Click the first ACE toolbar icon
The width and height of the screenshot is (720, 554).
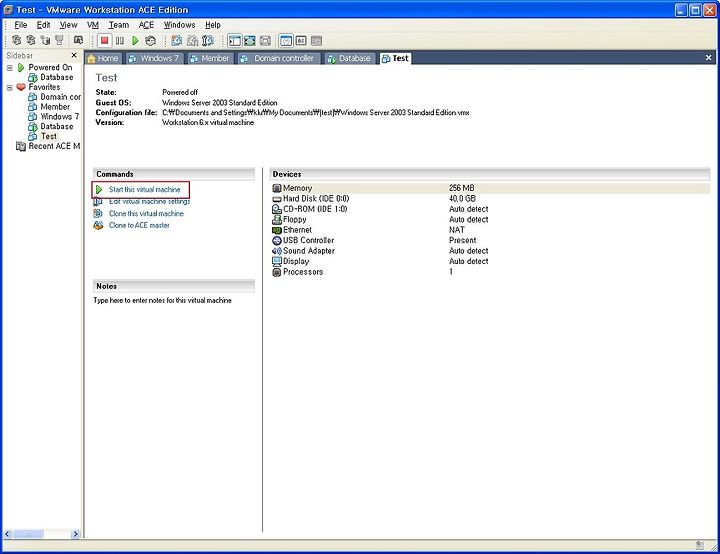tap(17, 40)
